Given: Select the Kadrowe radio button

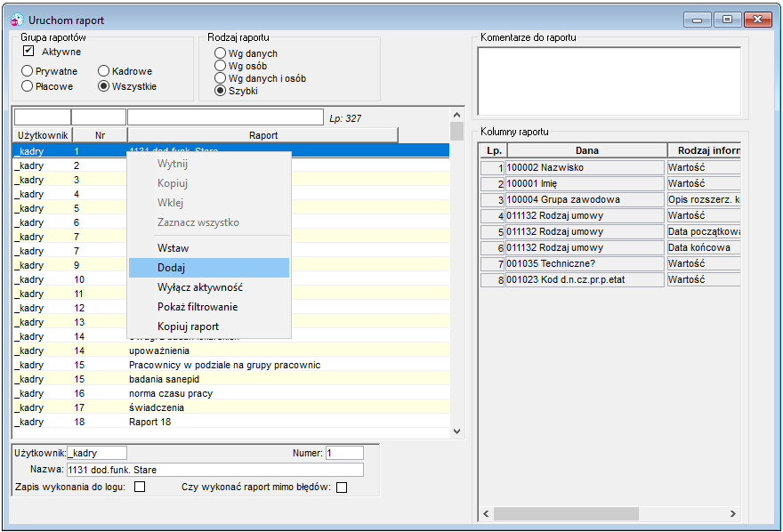Looking at the screenshot, I should click(x=103, y=71).
